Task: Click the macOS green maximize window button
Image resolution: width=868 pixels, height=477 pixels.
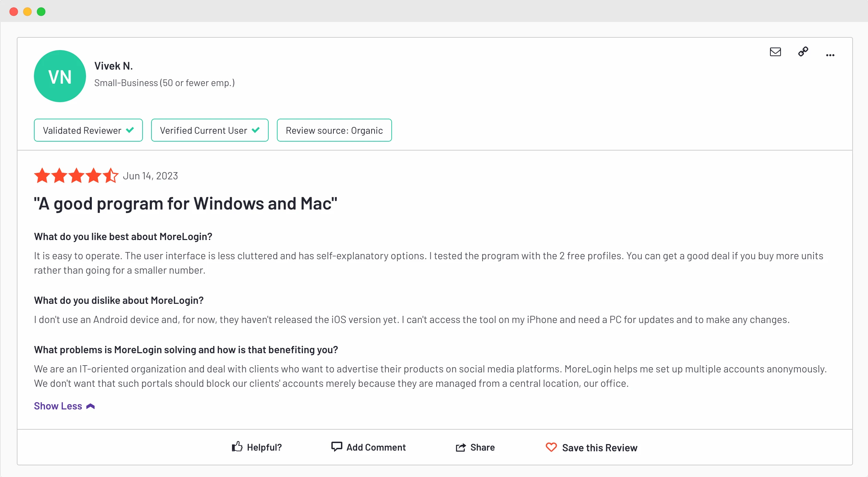Action: point(41,12)
